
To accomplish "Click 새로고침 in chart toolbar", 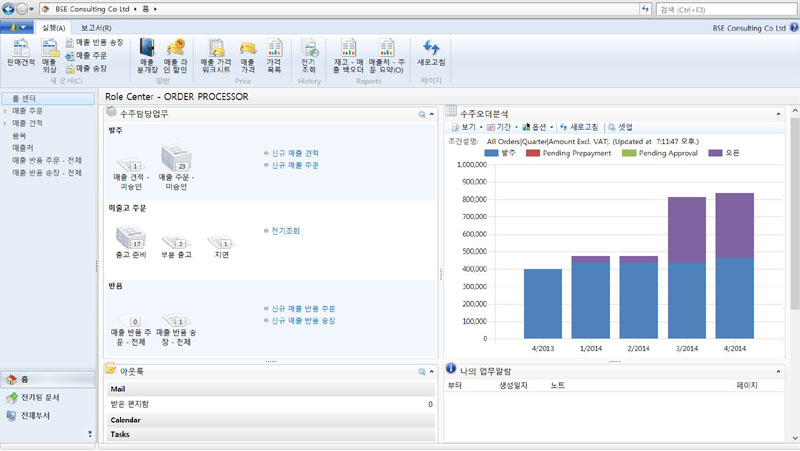I will coord(579,127).
